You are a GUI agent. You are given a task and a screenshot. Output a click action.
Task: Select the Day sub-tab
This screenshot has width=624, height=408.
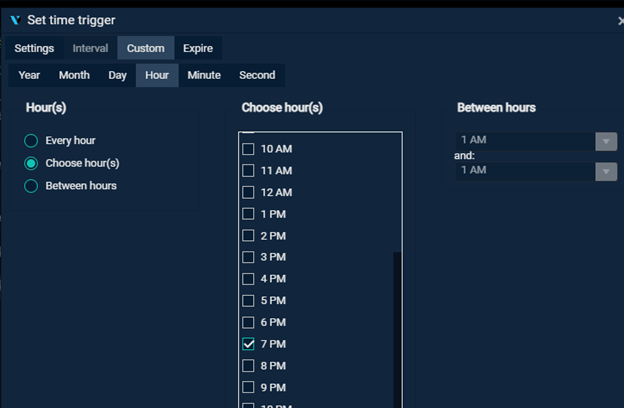point(118,75)
